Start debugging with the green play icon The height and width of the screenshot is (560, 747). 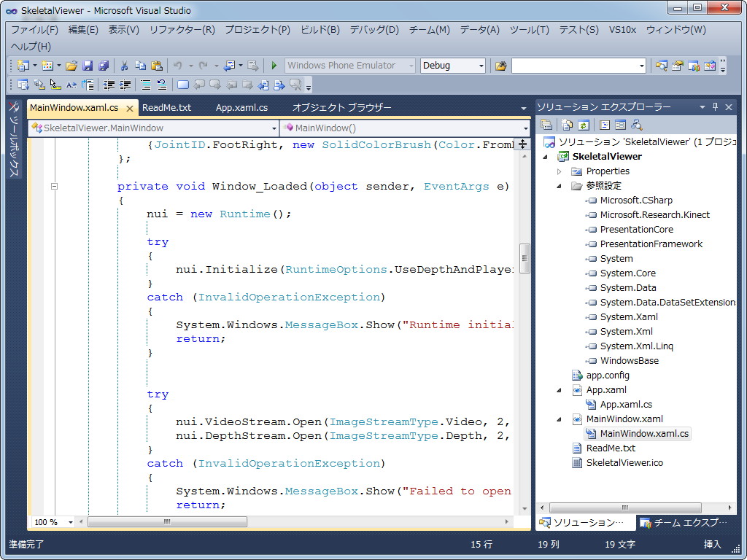[x=274, y=66]
